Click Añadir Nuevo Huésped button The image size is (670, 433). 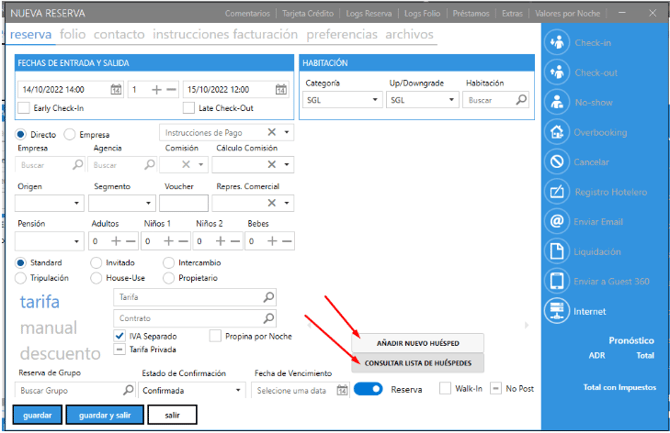pos(418,342)
